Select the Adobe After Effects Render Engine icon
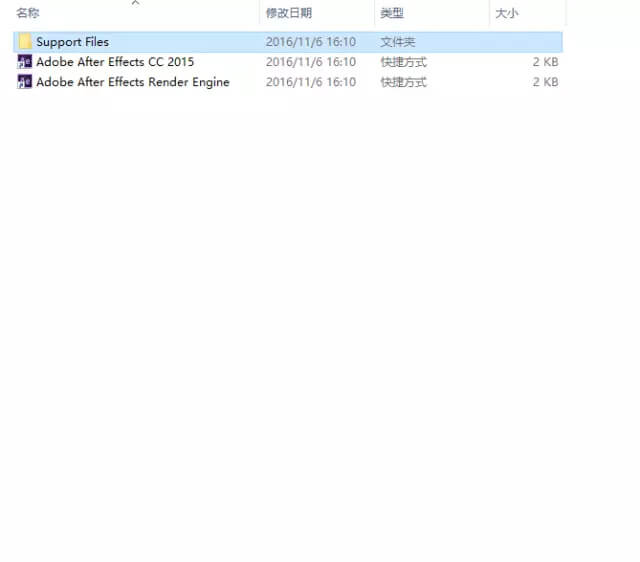The width and height of the screenshot is (640, 562). coord(24,82)
